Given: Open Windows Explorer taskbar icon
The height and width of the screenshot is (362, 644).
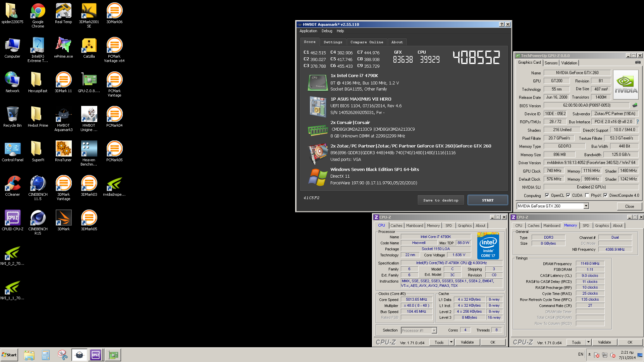Looking at the screenshot, I should pos(29,355).
